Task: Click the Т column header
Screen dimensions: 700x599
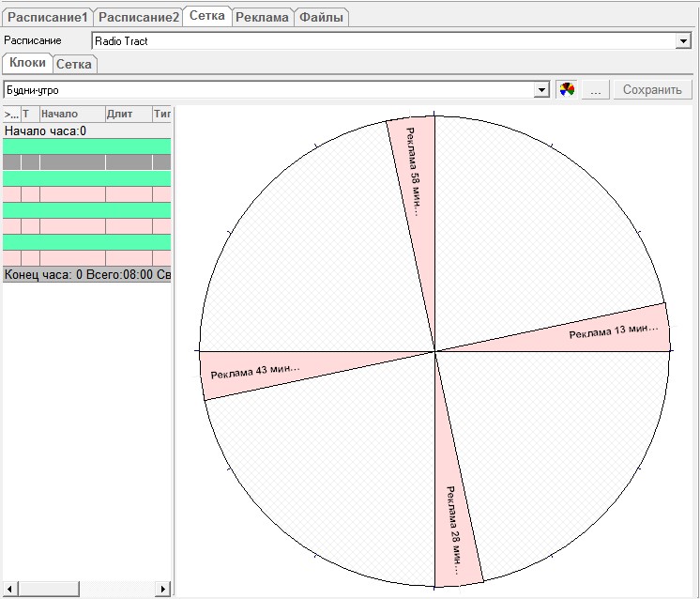Action: point(30,114)
